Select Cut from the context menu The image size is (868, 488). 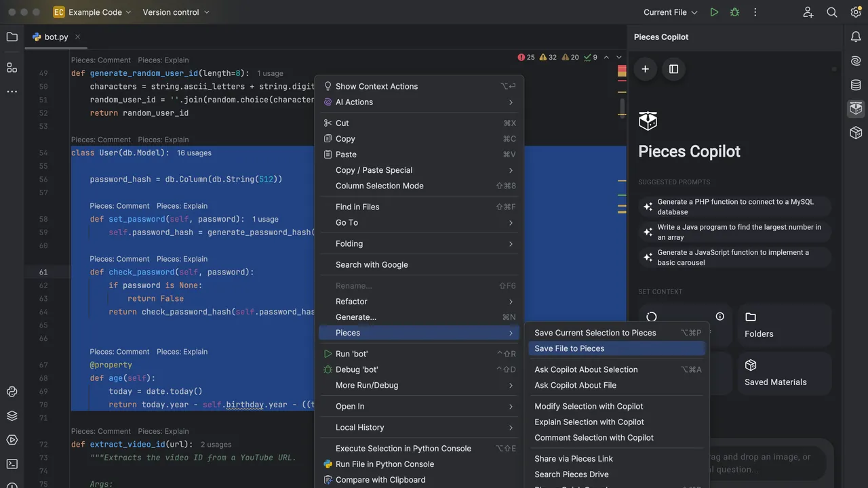tap(420, 123)
